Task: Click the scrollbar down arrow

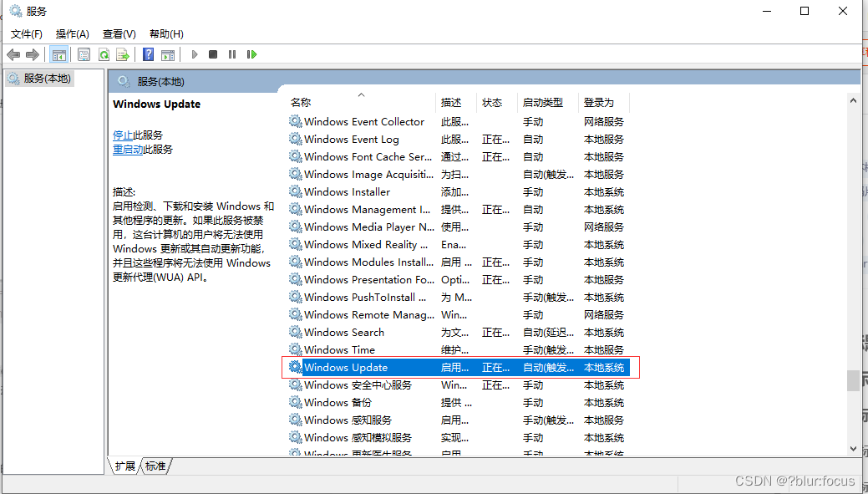Action: (x=853, y=449)
